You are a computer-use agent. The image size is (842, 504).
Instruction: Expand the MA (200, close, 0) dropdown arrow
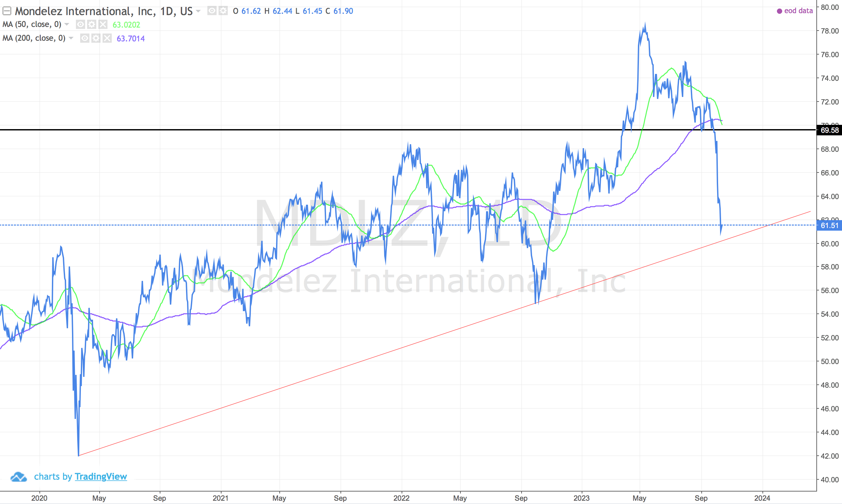(x=71, y=38)
